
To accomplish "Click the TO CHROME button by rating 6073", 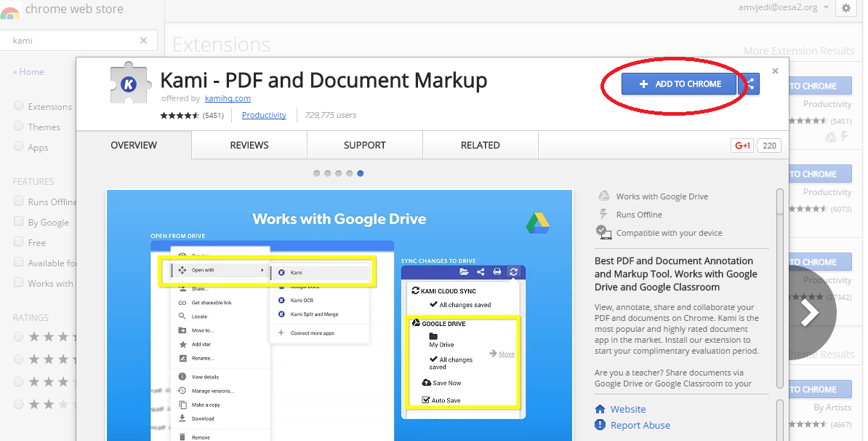I will [x=821, y=174].
